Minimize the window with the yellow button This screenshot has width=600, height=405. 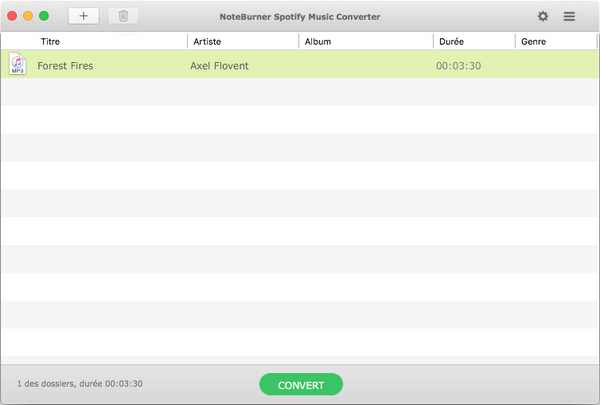(28, 16)
